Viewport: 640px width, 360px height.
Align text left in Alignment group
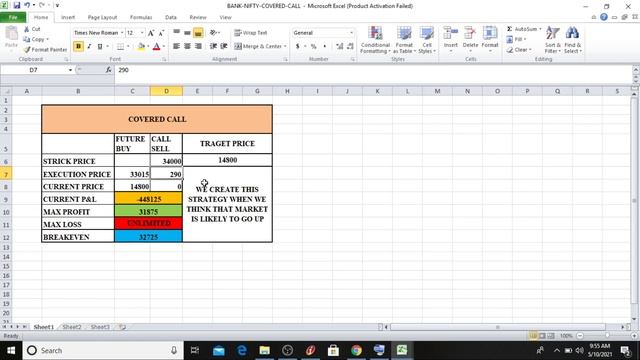pyautogui.click(x=176, y=46)
